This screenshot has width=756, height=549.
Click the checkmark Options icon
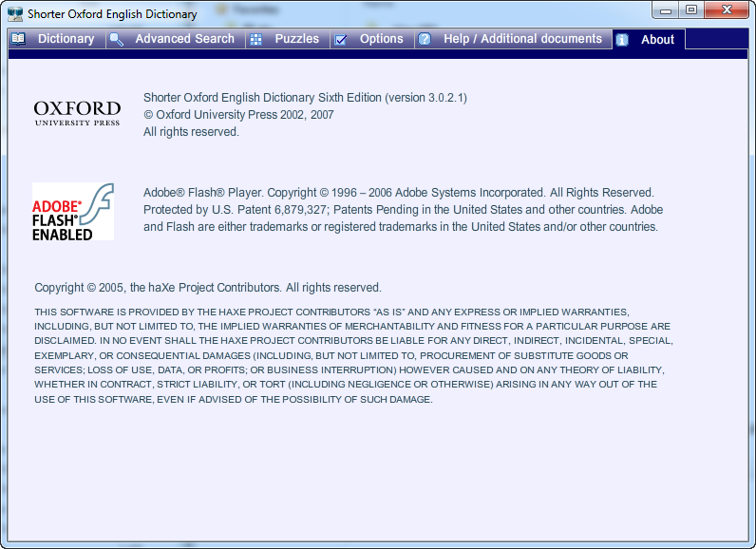(341, 40)
